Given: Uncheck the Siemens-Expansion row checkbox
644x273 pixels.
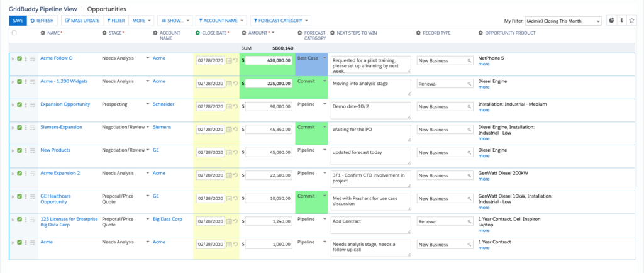Looking at the screenshot, I should click(19, 128).
